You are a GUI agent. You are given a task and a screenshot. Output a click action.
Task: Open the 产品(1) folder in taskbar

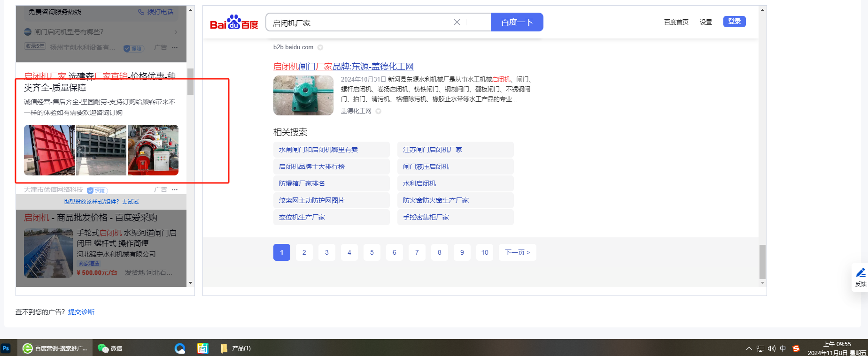pos(235,348)
